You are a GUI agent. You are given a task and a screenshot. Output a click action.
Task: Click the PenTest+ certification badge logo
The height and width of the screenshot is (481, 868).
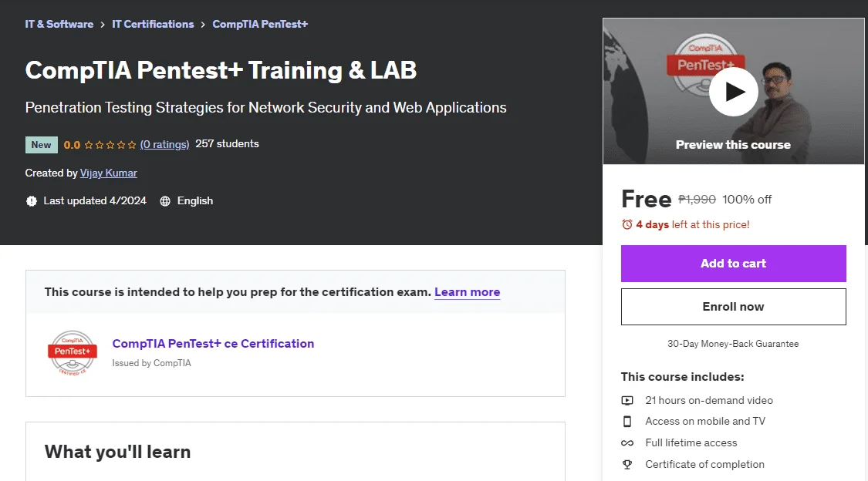click(x=73, y=353)
